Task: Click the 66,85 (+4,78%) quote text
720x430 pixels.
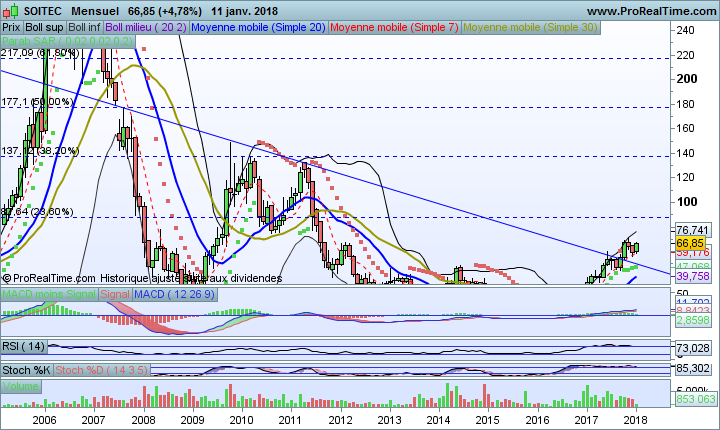Action: point(165,11)
